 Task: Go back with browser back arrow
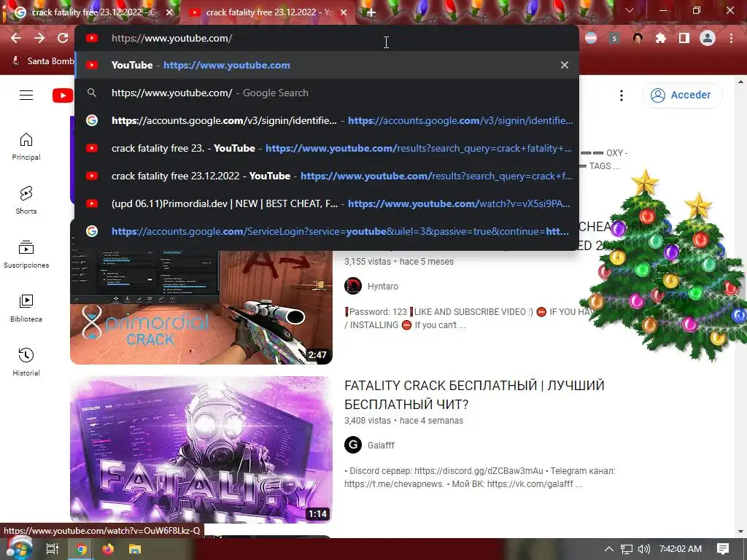click(16, 38)
